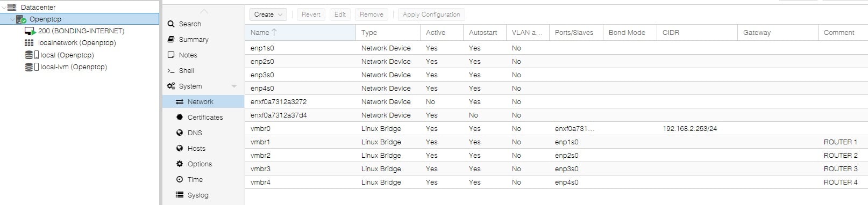Select the vmbr0 Linux Bridge row
This screenshot has width=868, height=205.
click(557, 129)
